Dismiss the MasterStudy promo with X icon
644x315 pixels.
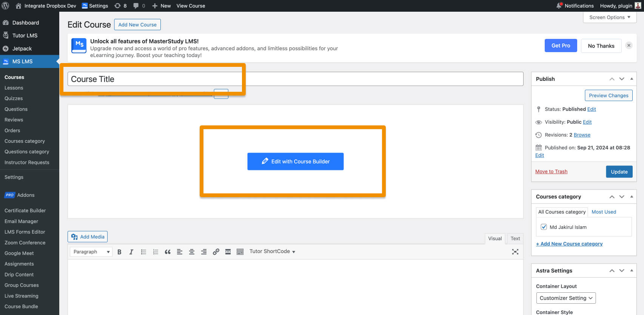pos(629,45)
